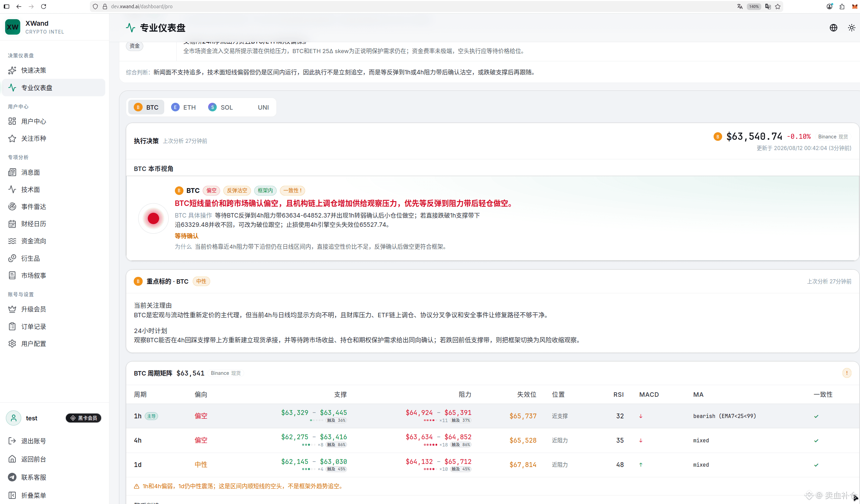Reload the page with refresh icon
860x504 pixels.
coord(44,7)
